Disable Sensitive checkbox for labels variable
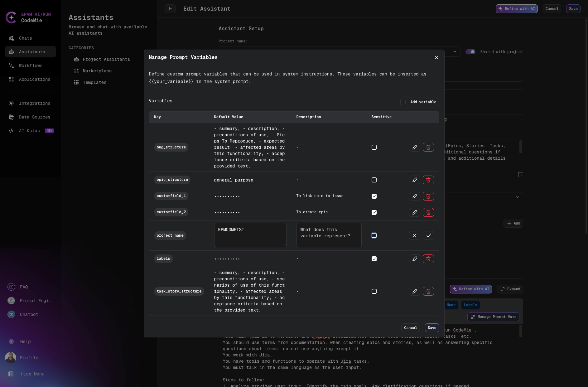 374,259
